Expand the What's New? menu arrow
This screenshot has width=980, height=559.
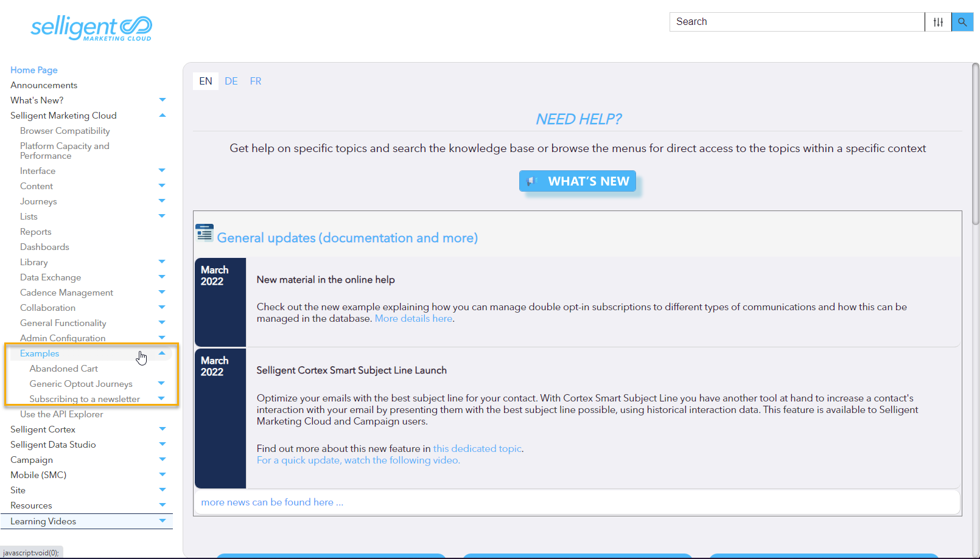(162, 100)
